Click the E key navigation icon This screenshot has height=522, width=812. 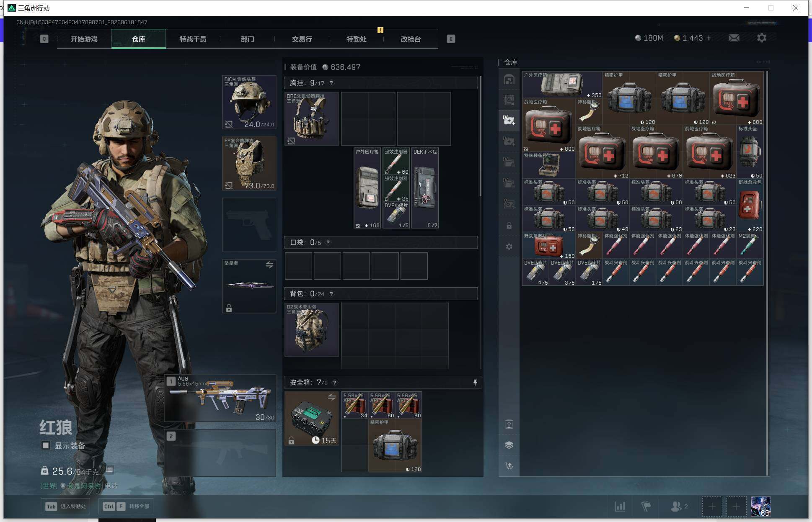coord(451,39)
